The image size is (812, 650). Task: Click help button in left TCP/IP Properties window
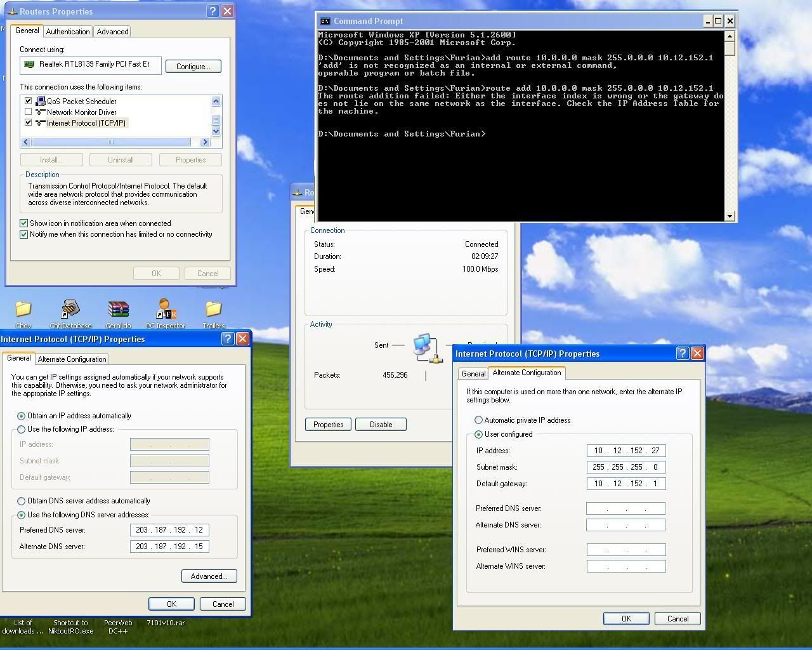coord(228,338)
